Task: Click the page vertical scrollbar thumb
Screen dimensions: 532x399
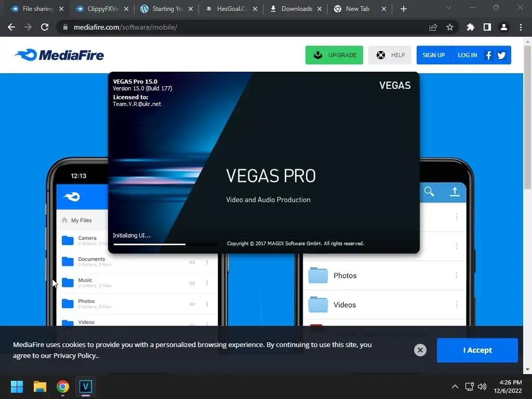Action: coord(527,117)
